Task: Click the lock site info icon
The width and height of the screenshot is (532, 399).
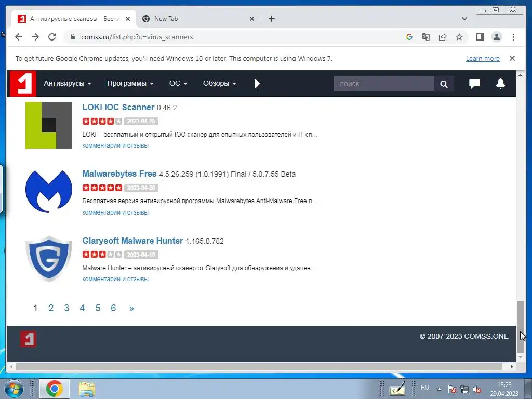Action: click(72, 37)
